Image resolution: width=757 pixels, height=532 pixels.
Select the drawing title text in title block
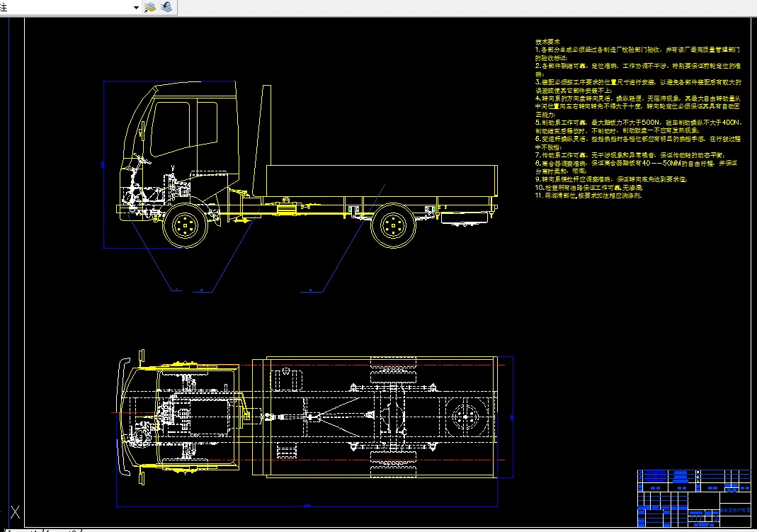[x=735, y=510]
